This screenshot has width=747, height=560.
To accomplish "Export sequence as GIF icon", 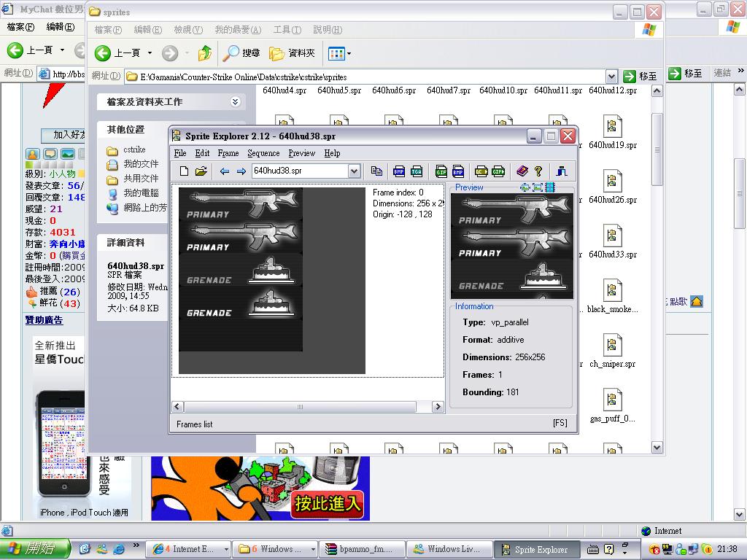I will (441, 171).
